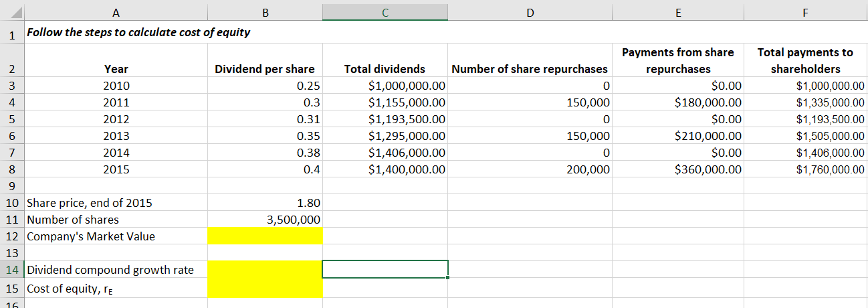Click 'Number of shares' label
The height and width of the screenshot is (308, 868).
click(73, 220)
